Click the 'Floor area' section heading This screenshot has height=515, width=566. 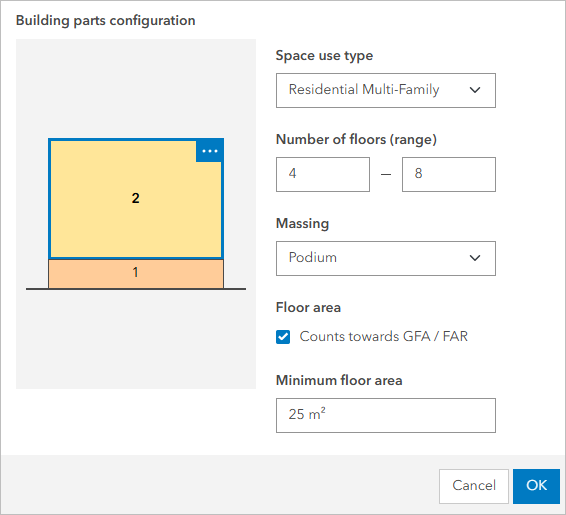pyautogui.click(x=308, y=307)
